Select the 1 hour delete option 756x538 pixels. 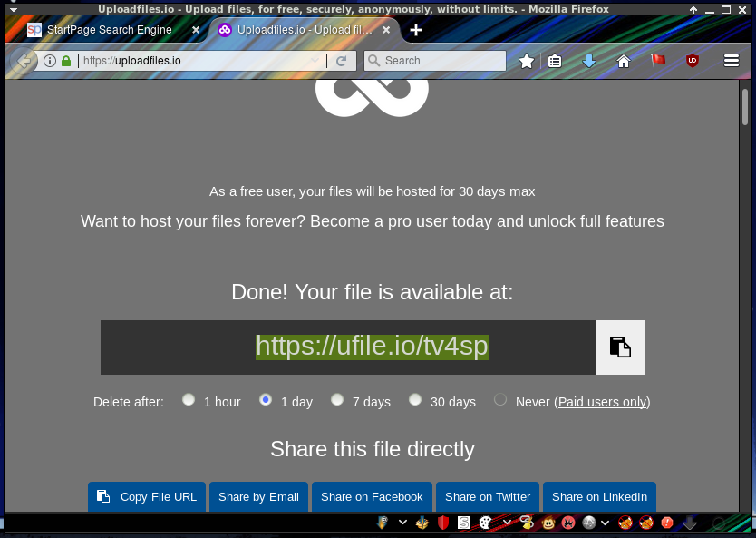(189, 399)
